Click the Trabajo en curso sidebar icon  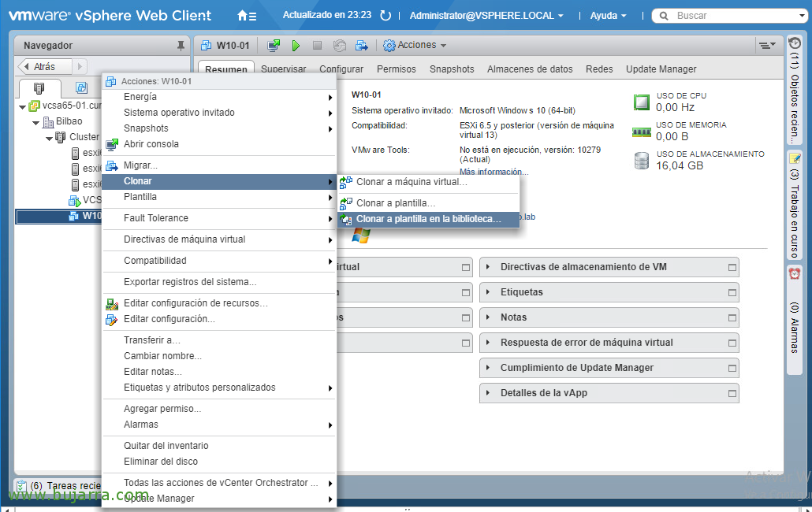(795, 158)
